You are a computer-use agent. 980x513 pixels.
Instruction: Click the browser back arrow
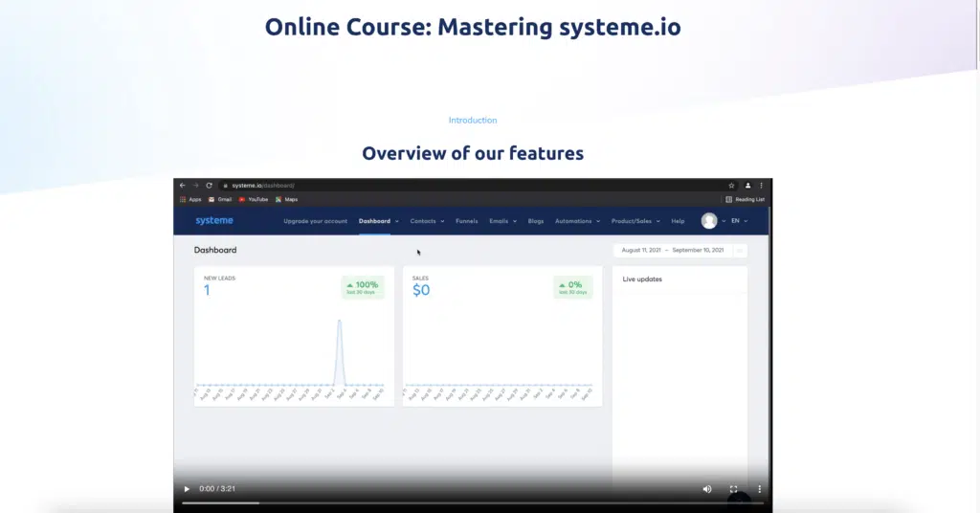tap(182, 185)
